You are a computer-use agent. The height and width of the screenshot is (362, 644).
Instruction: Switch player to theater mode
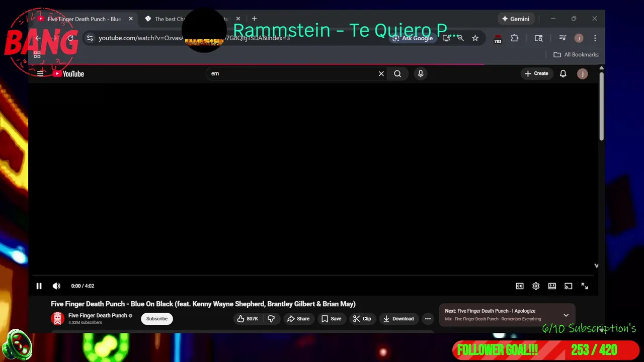(552, 286)
